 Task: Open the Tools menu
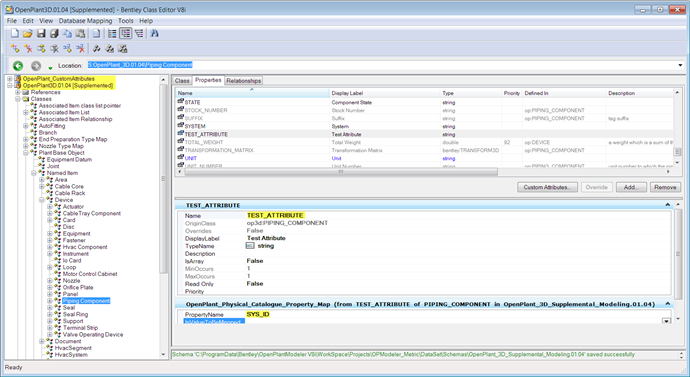pyautogui.click(x=125, y=21)
